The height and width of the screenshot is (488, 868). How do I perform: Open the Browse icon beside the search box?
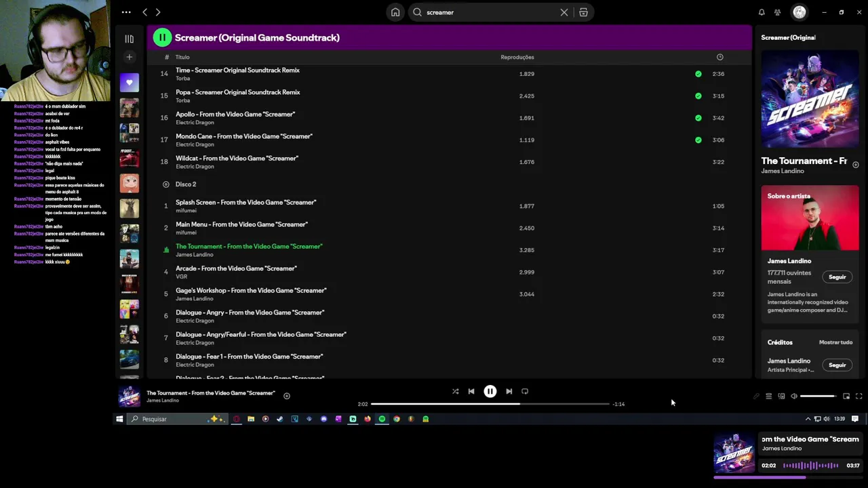pyautogui.click(x=583, y=12)
